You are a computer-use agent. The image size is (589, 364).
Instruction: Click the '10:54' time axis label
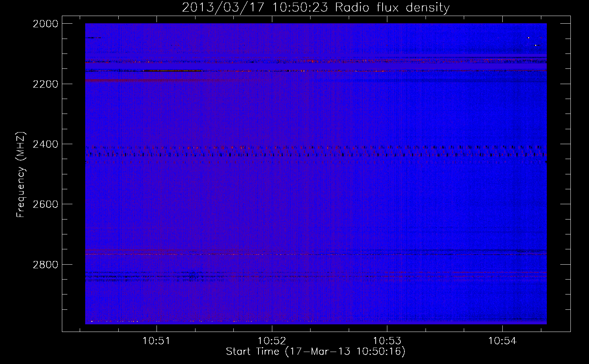pyautogui.click(x=502, y=341)
